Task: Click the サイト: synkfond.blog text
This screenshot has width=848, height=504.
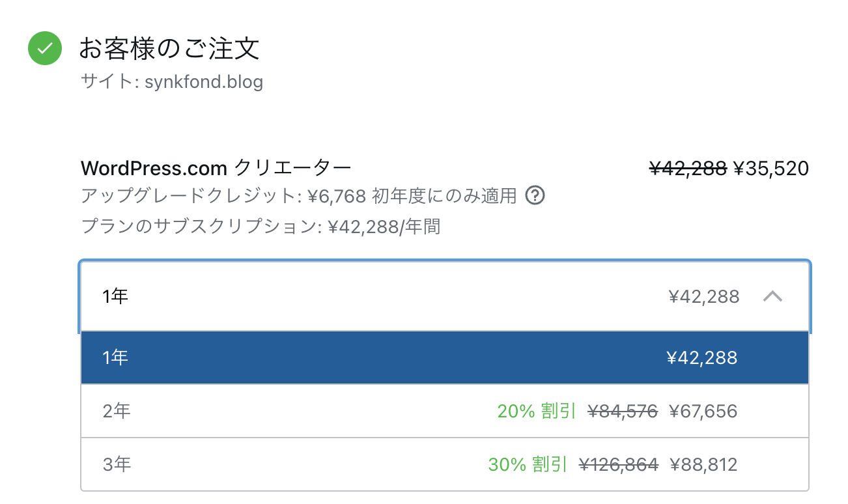Action: point(172,83)
